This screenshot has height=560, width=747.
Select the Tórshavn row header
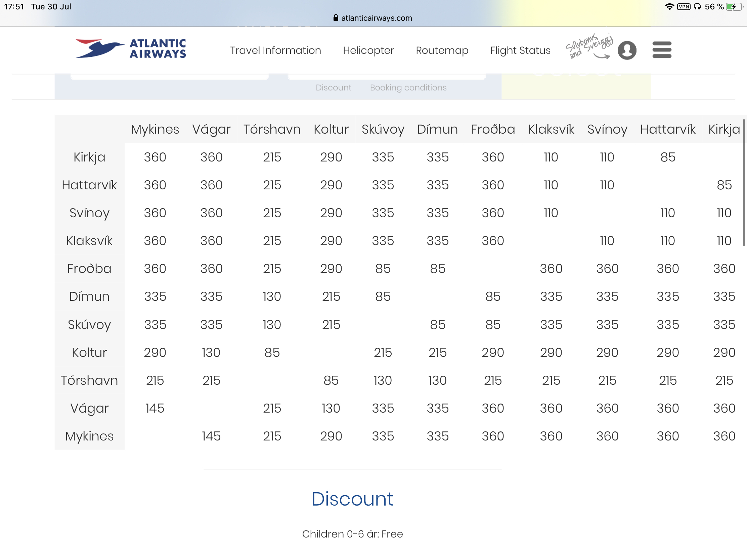point(89,380)
